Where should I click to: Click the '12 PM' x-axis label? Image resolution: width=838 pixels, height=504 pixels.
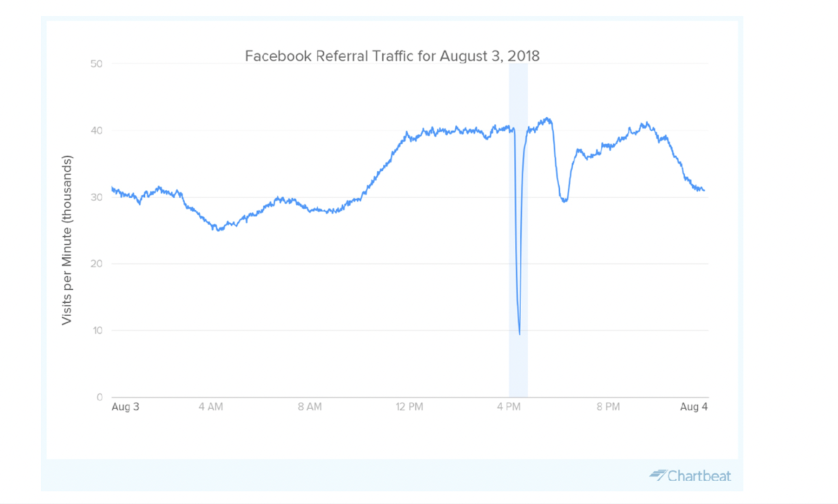click(x=410, y=407)
